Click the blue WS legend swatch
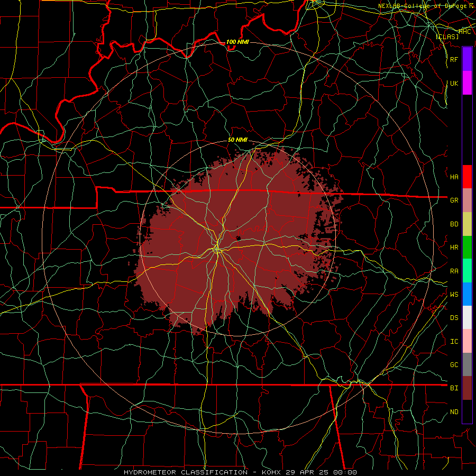Screen dimensions: 476x476 click(467, 294)
